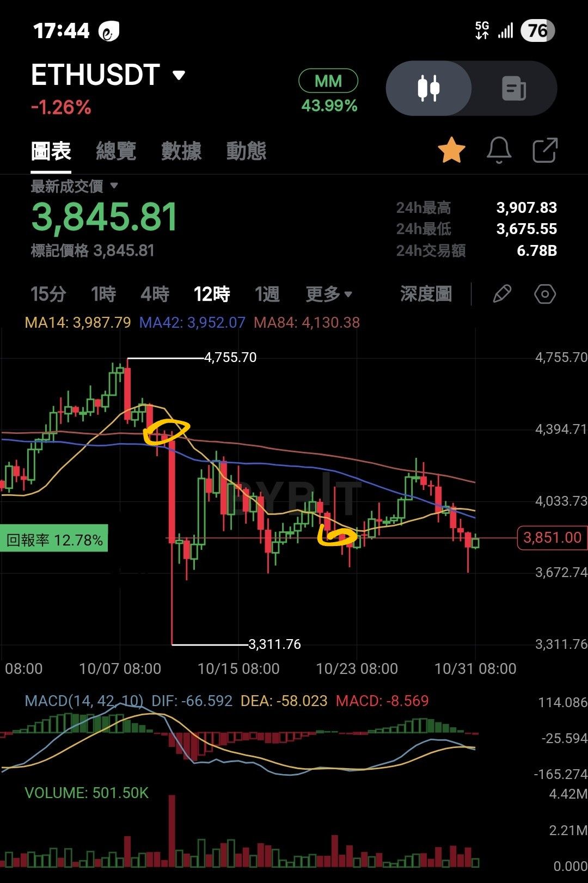Screen dimensions: 588x883
Task: Tap the share export icon
Action: click(545, 150)
